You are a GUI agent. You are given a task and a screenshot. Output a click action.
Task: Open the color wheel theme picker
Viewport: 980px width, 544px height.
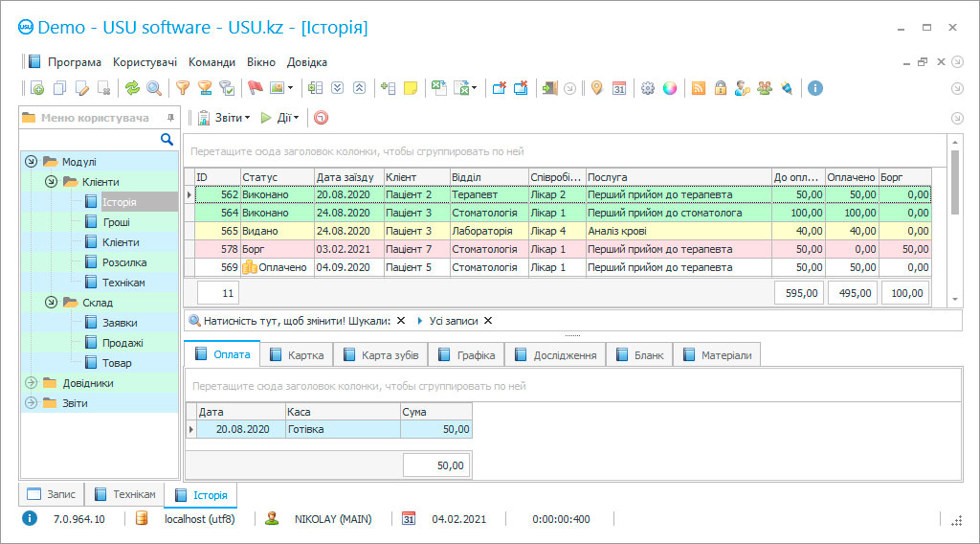coord(670,88)
